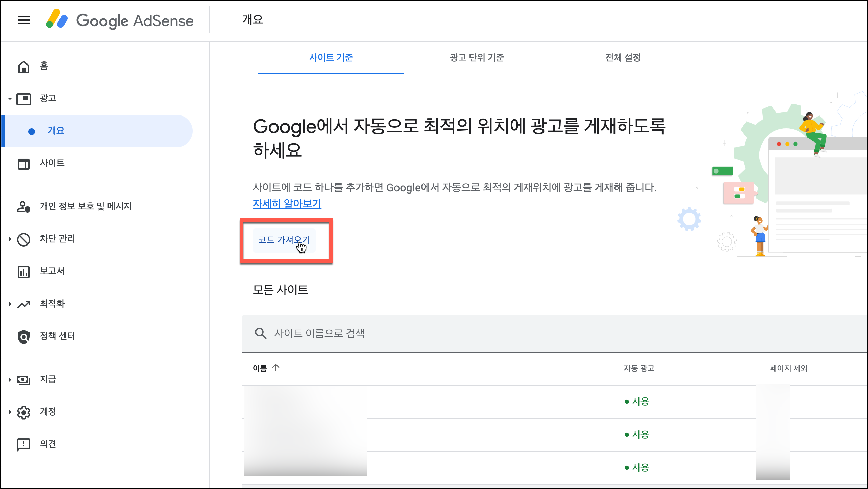Click the Reports (보고서) bar chart icon
The height and width of the screenshot is (489, 868).
point(24,272)
